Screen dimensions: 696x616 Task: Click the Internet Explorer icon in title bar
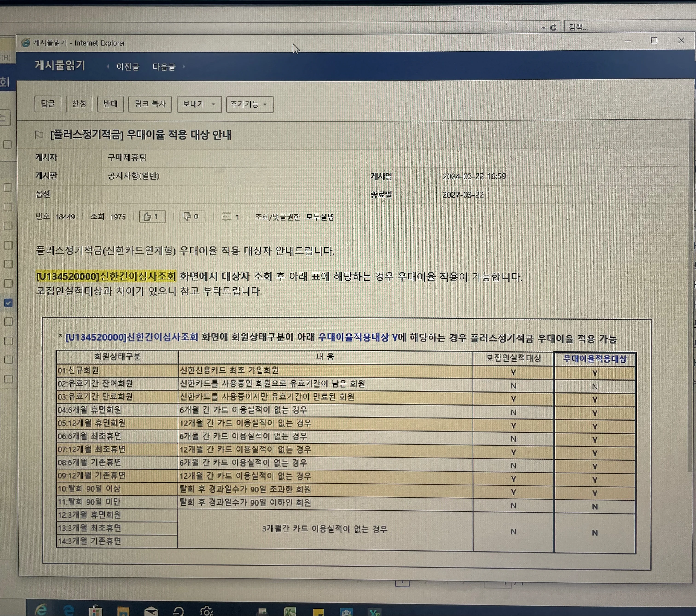(x=26, y=43)
